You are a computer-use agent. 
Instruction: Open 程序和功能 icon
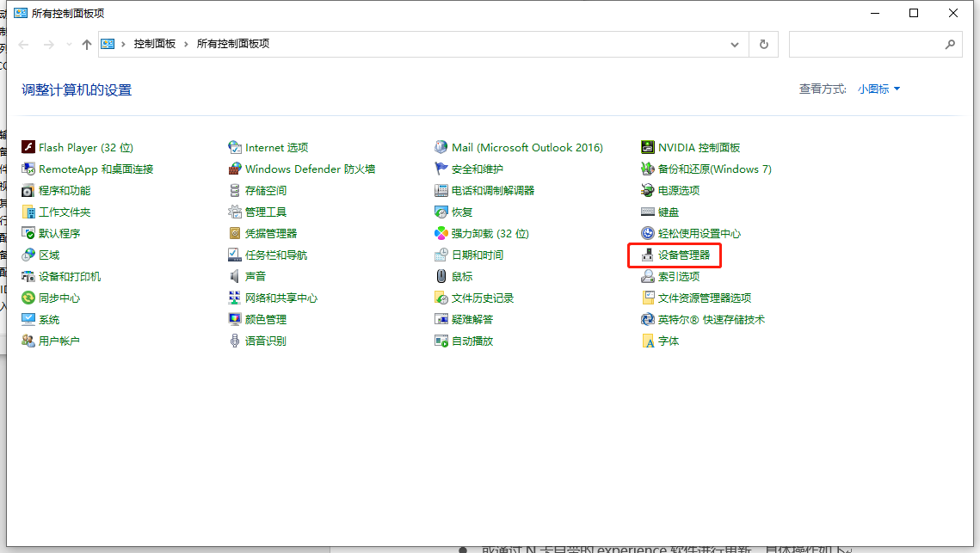coord(28,191)
